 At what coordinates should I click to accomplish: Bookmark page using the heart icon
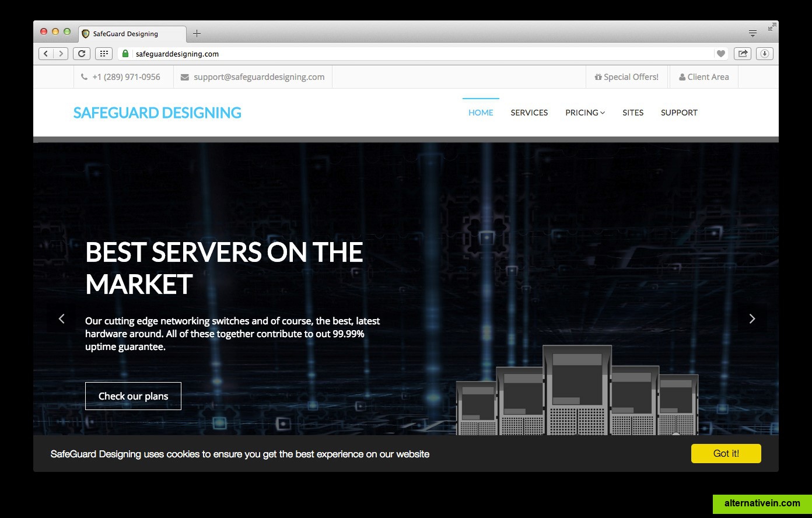click(721, 54)
